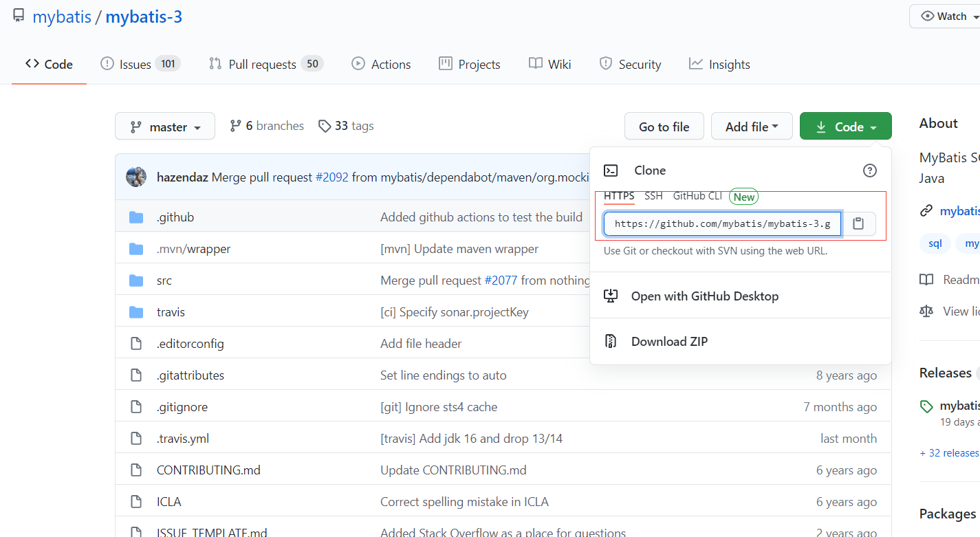Open pull request #2092 link
This screenshot has width=980, height=537.
[331, 177]
